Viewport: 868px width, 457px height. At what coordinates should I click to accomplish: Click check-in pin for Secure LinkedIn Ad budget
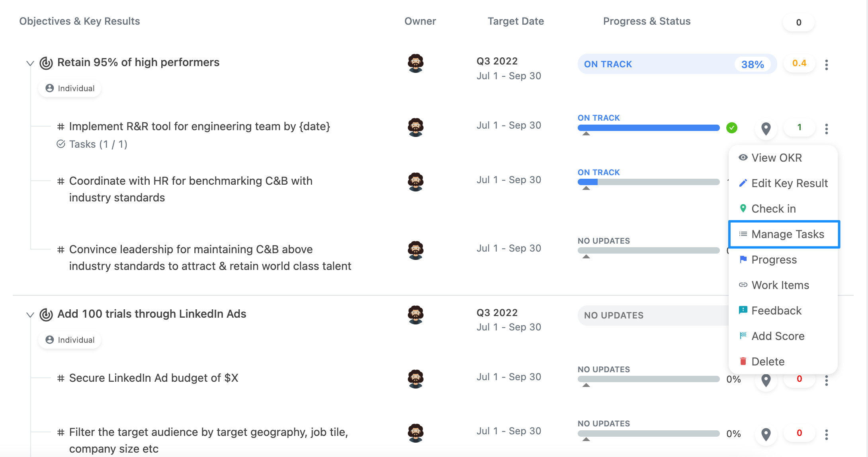[x=766, y=380]
